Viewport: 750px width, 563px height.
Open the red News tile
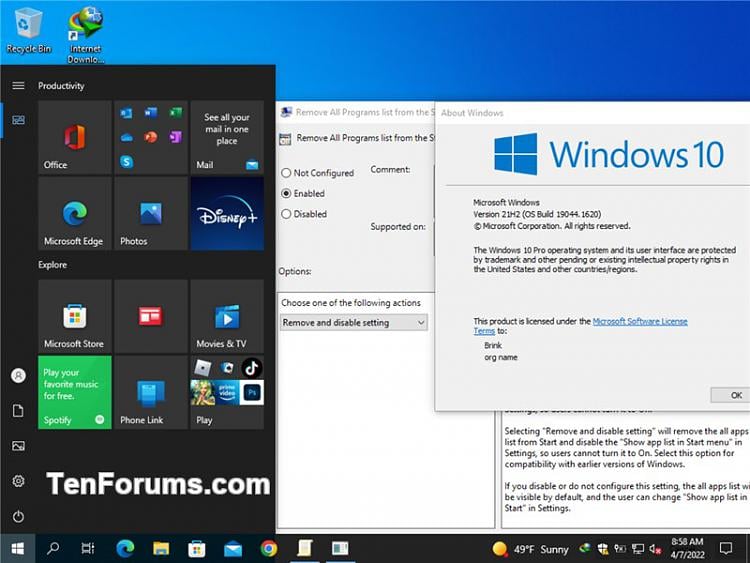click(x=151, y=316)
